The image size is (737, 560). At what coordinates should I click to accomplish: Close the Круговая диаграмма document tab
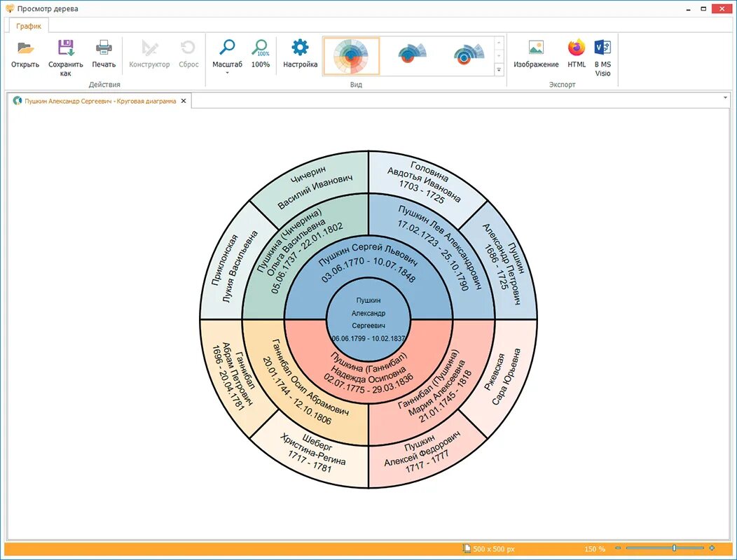(184, 101)
